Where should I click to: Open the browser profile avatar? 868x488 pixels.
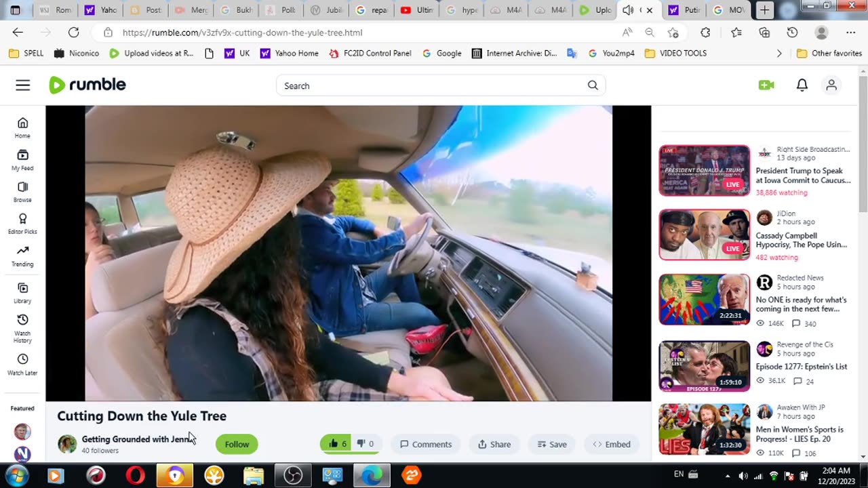click(821, 33)
